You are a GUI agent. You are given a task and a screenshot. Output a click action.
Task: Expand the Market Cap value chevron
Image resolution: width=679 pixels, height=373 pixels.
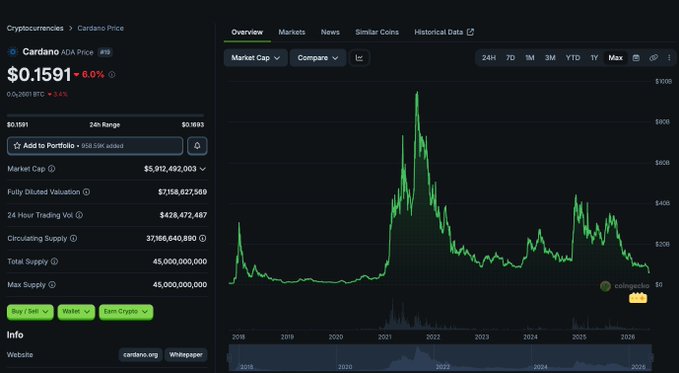pyautogui.click(x=203, y=169)
